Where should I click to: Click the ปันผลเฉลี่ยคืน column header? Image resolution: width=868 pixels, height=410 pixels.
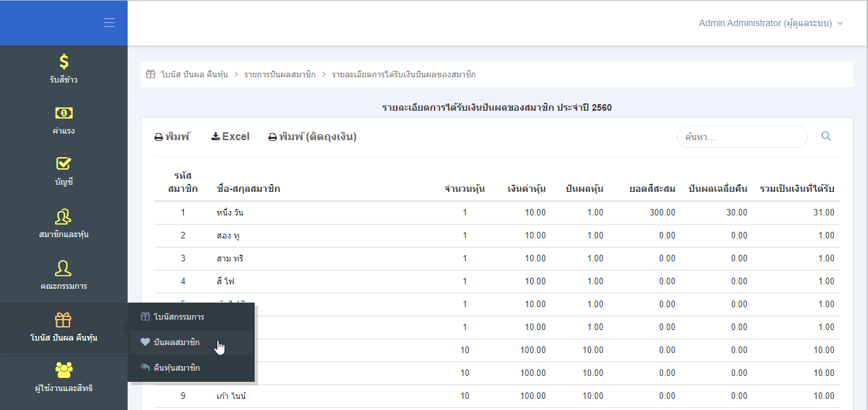click(718, 189)
